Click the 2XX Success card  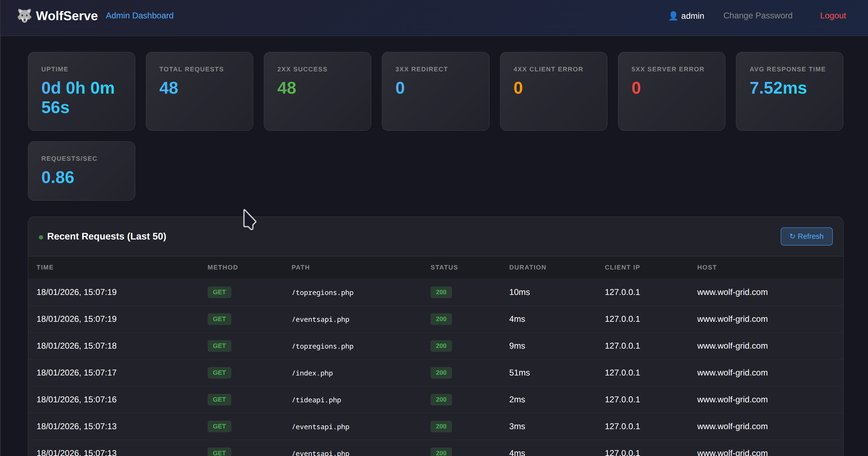(317, 91)
